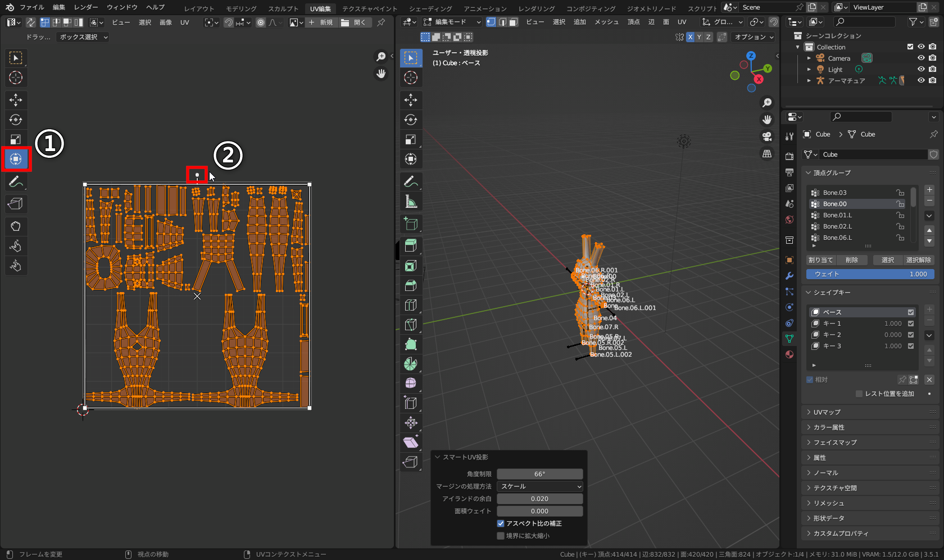Switch to perspective/orthographic grid view icon
This screenshot has width=944, height=560.
(x=767, y=154)
